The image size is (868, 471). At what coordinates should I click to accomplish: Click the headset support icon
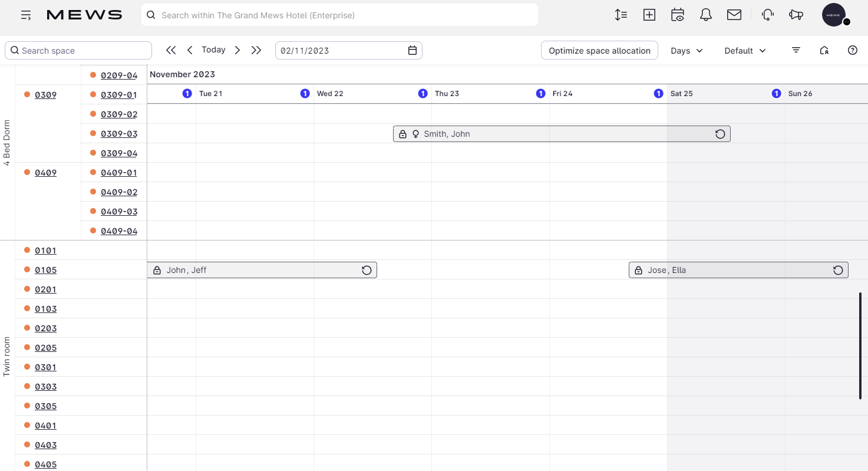coord(767,15)
